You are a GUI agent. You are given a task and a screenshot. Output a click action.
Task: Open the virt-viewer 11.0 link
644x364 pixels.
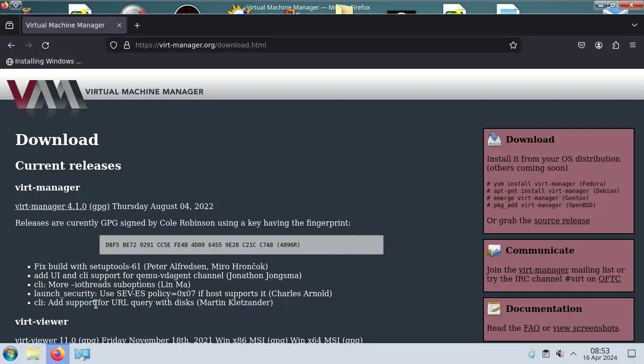45,340
